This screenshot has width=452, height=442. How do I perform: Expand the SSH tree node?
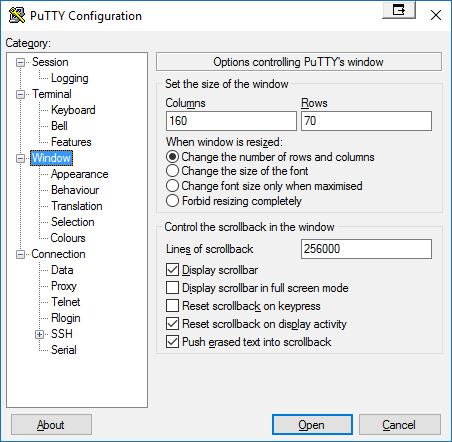[39, 334]
